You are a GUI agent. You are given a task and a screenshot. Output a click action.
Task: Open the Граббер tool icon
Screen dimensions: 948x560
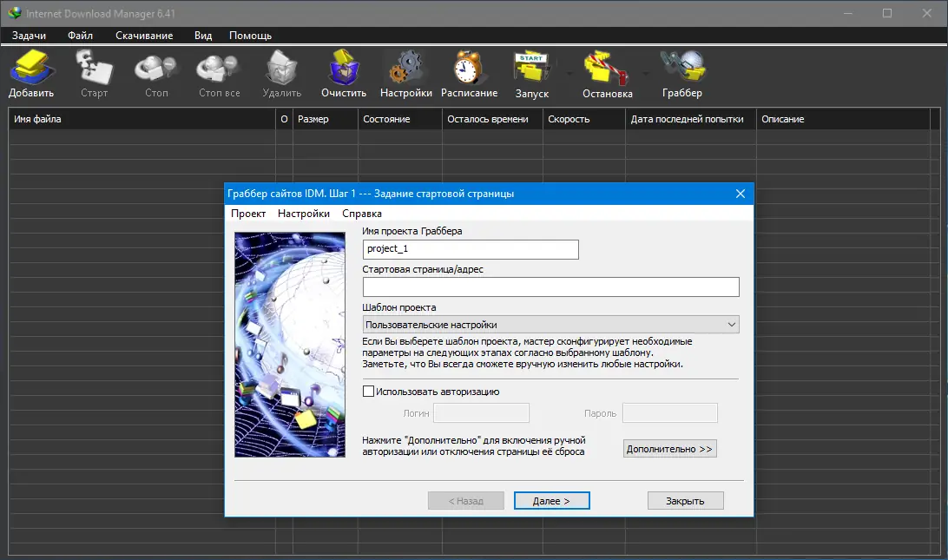(682, 71)
